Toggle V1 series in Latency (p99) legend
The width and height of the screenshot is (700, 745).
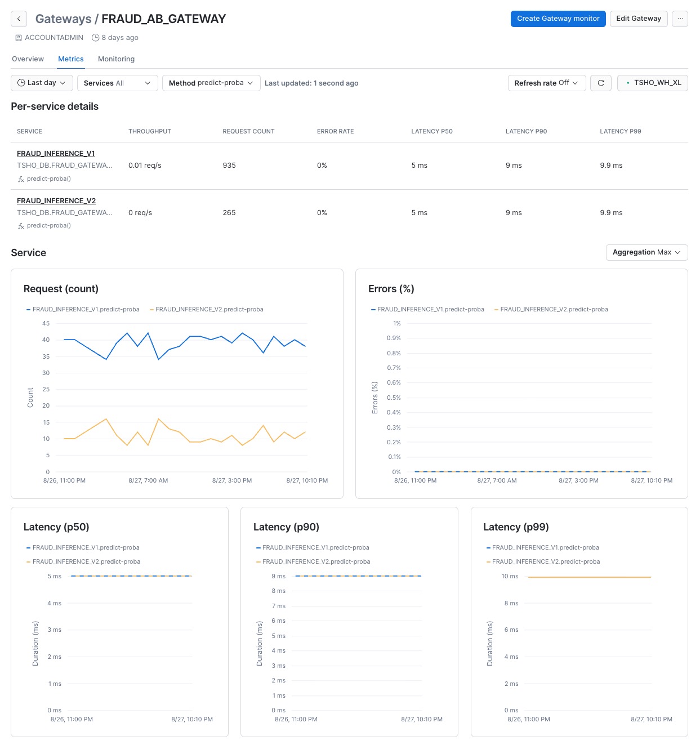pos(542,547)
